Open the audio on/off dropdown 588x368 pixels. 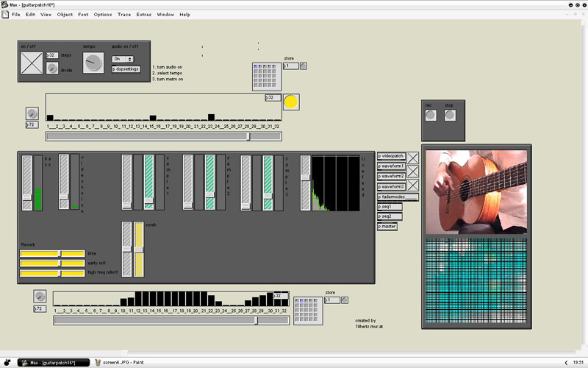(123, 59)
